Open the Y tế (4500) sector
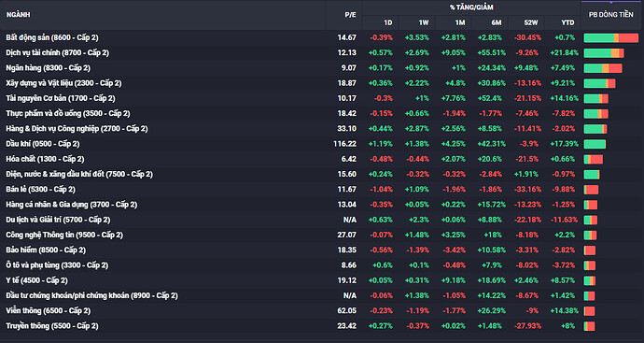This screenshot has width=644, height=343. pyautogui.click(x=37, y=281)
